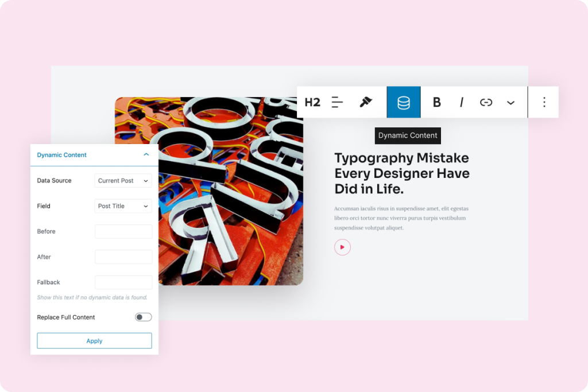
Task: Apply italic formatting
Action: [x=462, y=102]
